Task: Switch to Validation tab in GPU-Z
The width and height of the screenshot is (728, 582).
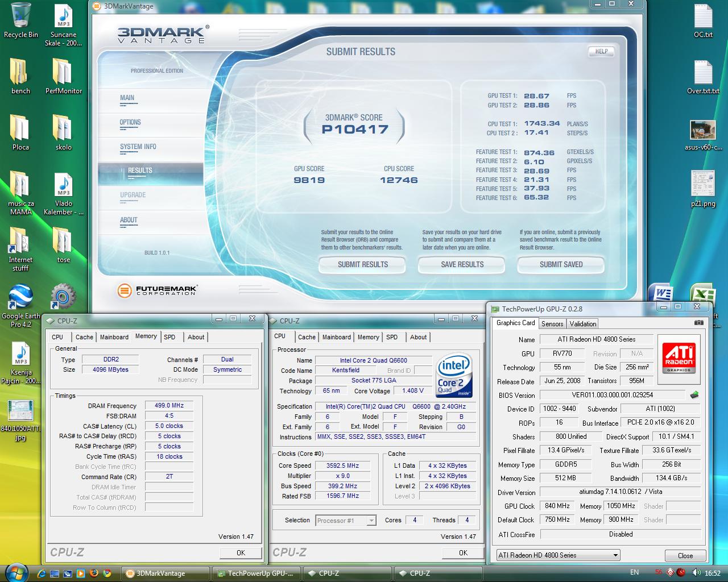Action: click(x=583, y=323)
